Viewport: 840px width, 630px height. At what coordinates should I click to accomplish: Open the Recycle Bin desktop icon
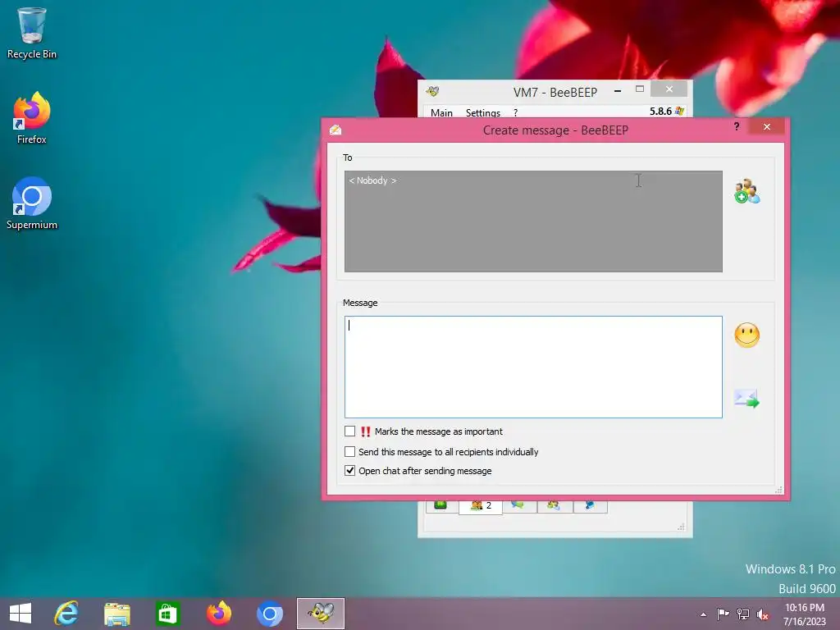[x=32, y=33]
